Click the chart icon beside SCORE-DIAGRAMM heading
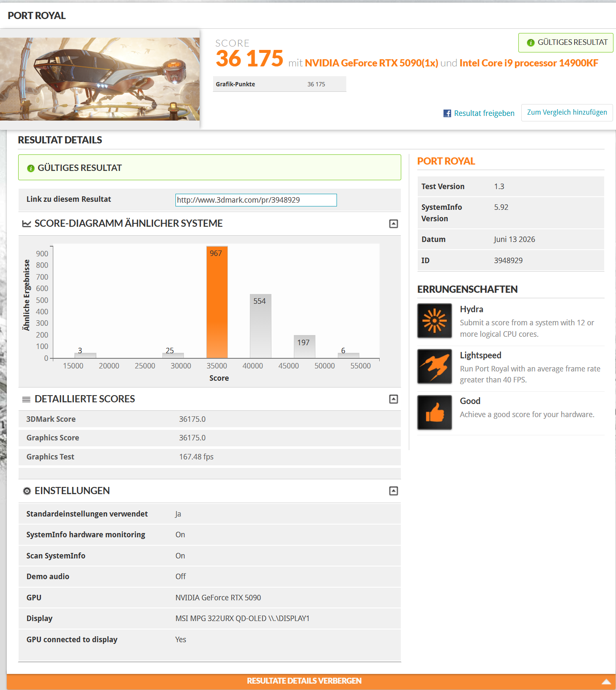The image size is (616, 690). pos(27,223)
